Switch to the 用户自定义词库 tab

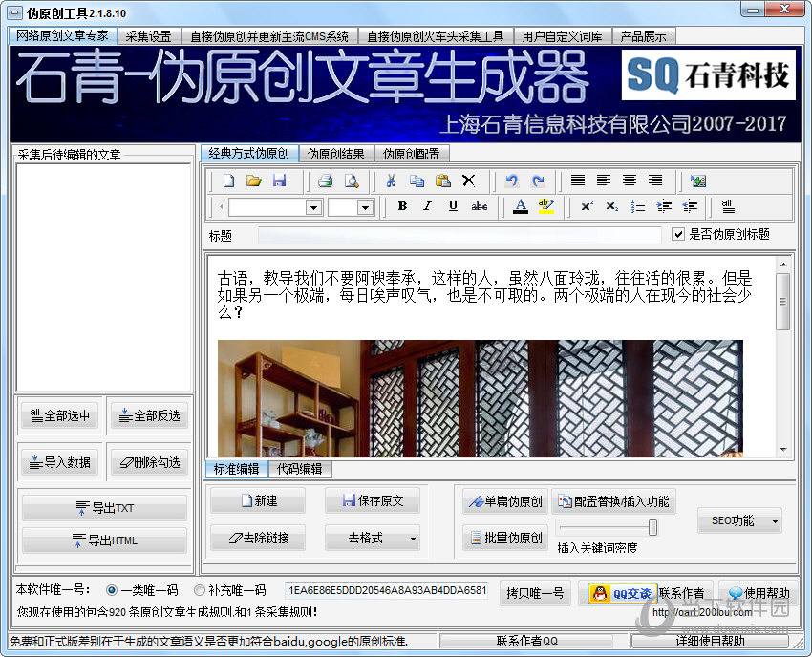[562, 36]
